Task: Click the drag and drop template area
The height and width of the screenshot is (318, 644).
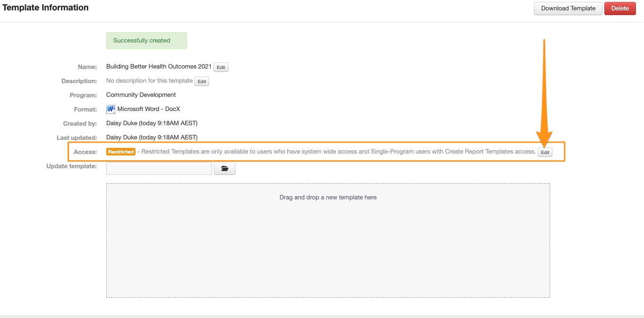Action: (328, 240)
